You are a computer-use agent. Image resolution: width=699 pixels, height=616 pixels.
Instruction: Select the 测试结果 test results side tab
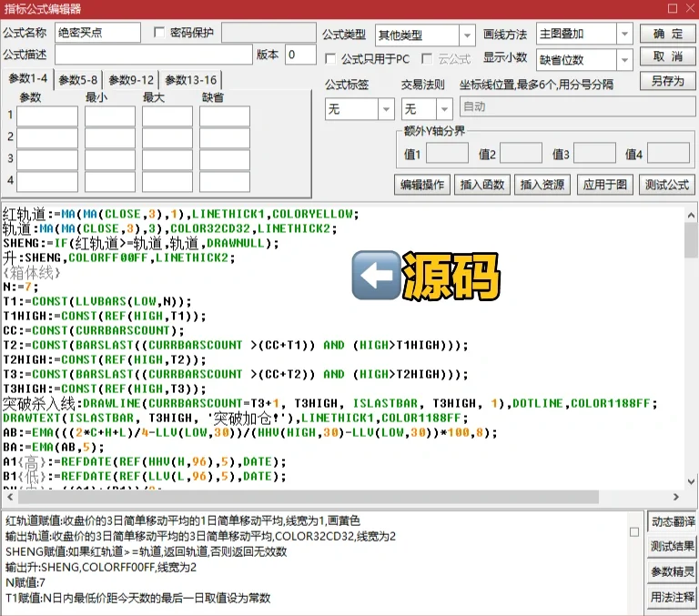tap(673, 546)
